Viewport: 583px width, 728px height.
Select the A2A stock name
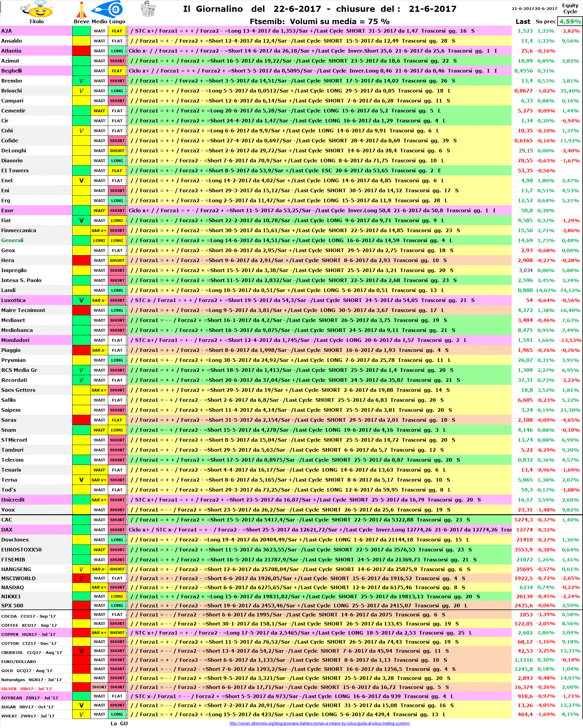pyautogui.click(x=6, y=31)
